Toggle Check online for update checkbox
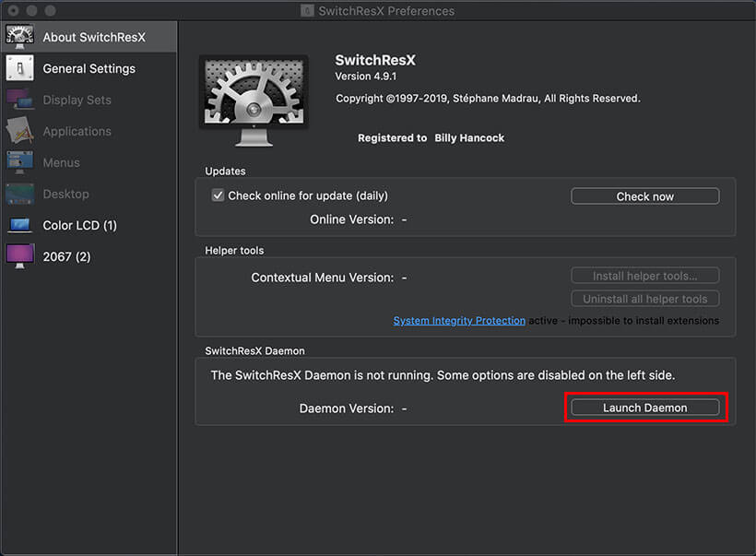The height and width of the screenshot is (556, 756). 219,195
